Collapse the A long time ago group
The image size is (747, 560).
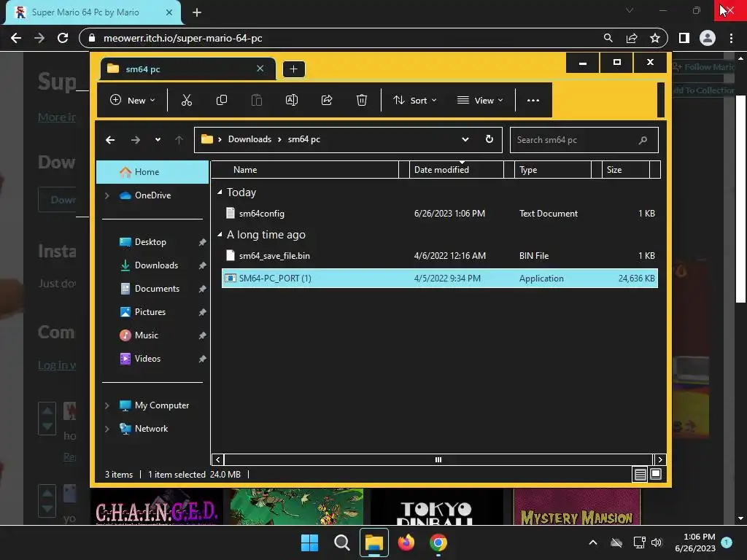pyautogui.click(x=220, y=234)
